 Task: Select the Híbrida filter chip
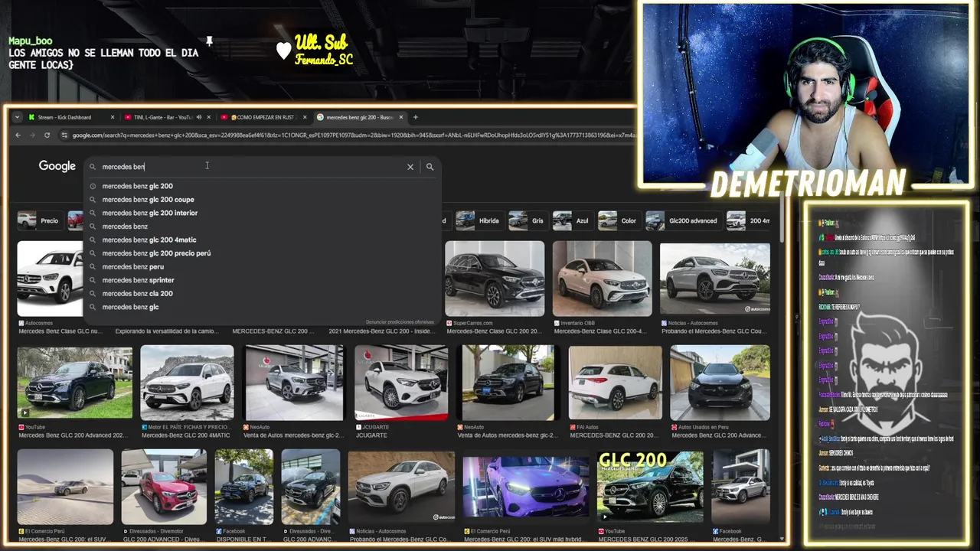(479, 220)
